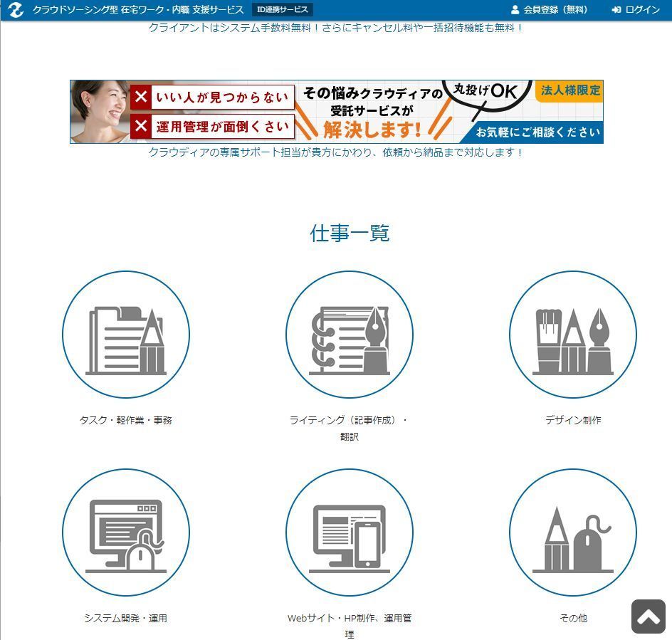
Task: Click the クラウドソーシング型 在宅ワーク header title
Action: pos(138,9)
